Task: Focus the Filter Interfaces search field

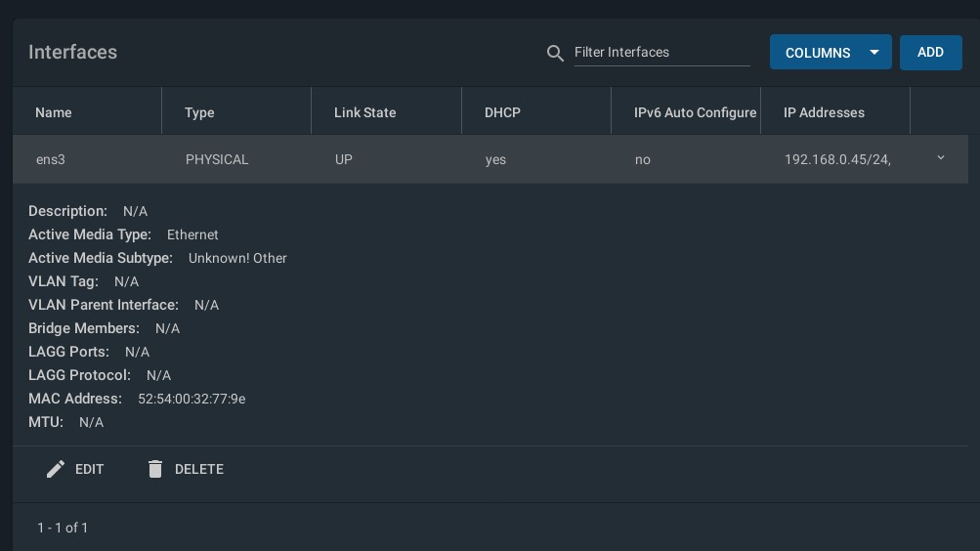Action: [660, 52]
